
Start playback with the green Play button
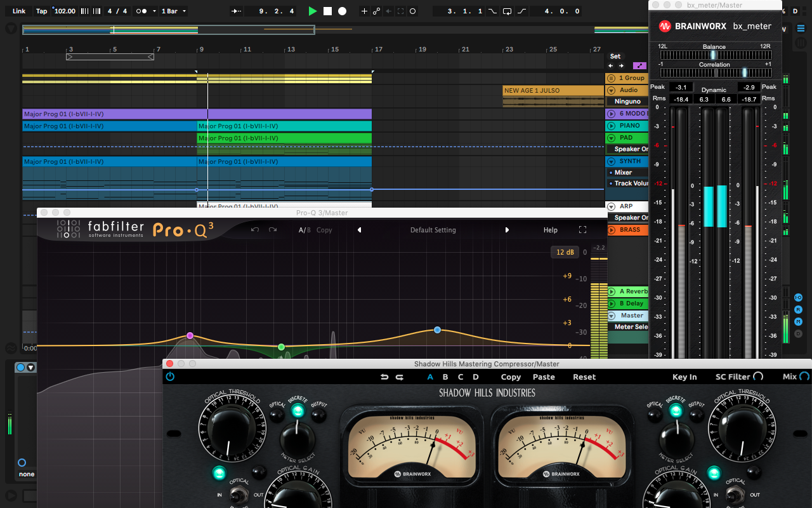(x=312, y=11)
